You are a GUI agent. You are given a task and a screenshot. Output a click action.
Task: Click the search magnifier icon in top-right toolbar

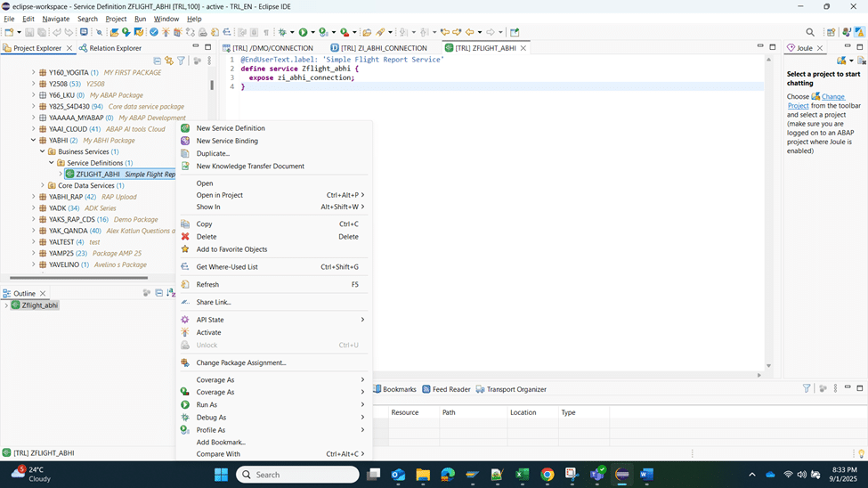pos(810,32)
